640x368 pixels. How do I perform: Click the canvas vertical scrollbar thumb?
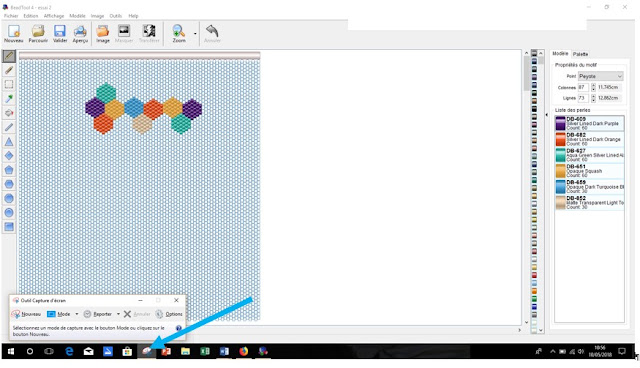coord(527,73)
